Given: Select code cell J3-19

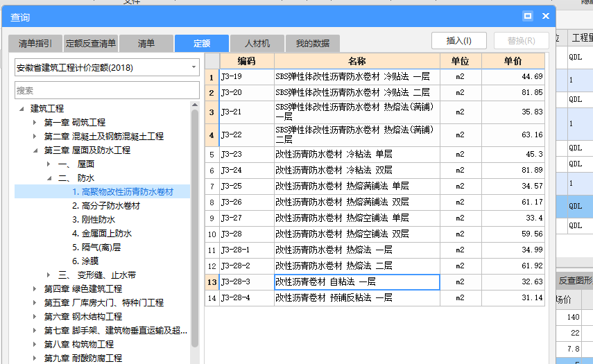Looking at the screenshot, I should tap(247, 77).
